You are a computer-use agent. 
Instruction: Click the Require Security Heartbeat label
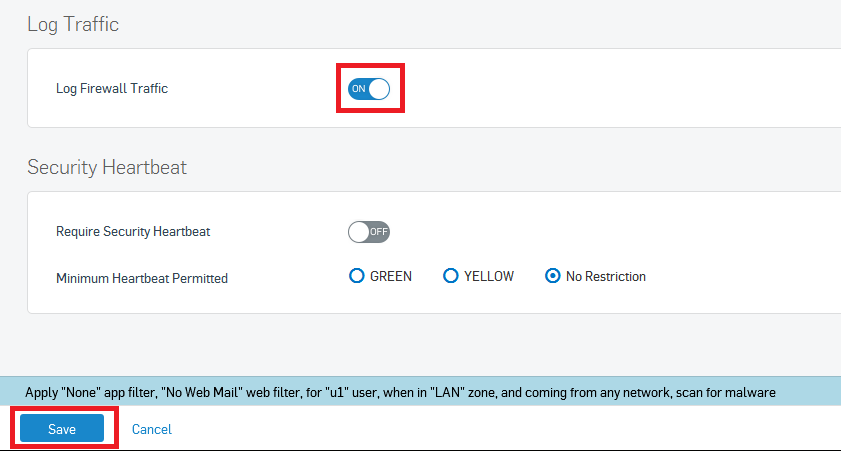coord(133,232)
